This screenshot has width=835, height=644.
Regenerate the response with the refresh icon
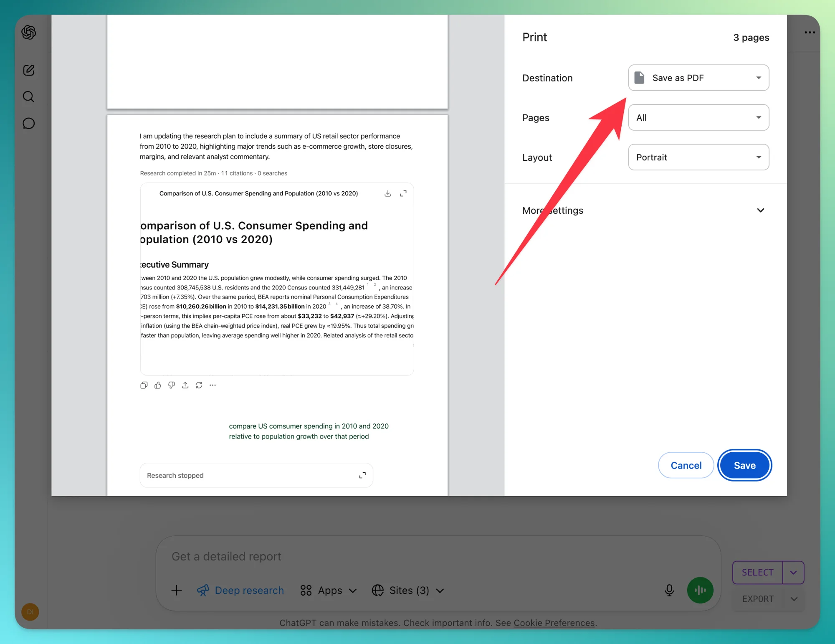tap(199, 385)
